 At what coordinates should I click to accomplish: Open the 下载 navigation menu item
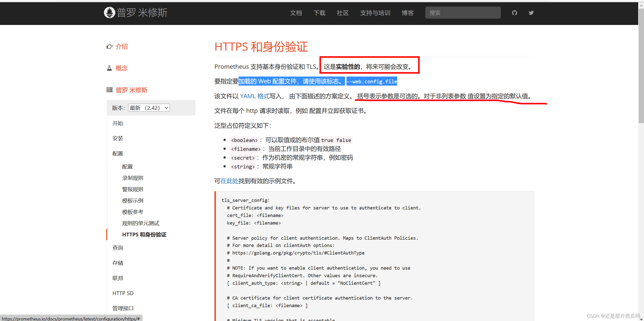pos(319,13)
